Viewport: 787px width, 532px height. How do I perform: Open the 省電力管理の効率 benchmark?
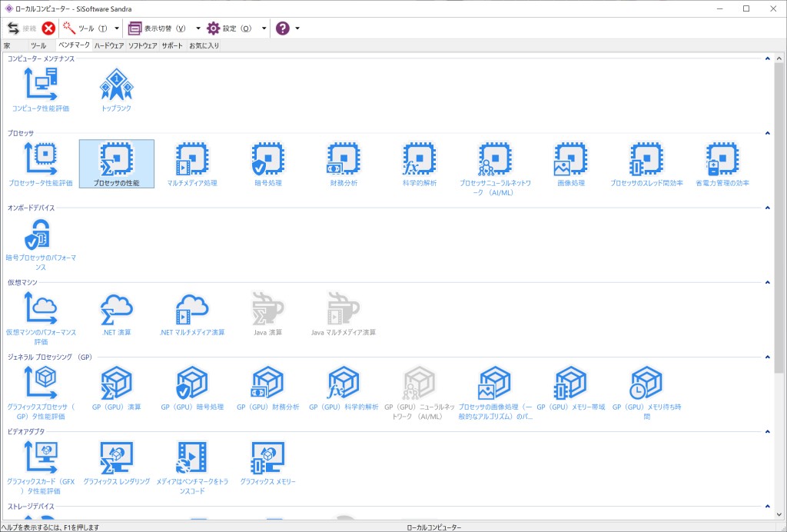tap(722, 159)
